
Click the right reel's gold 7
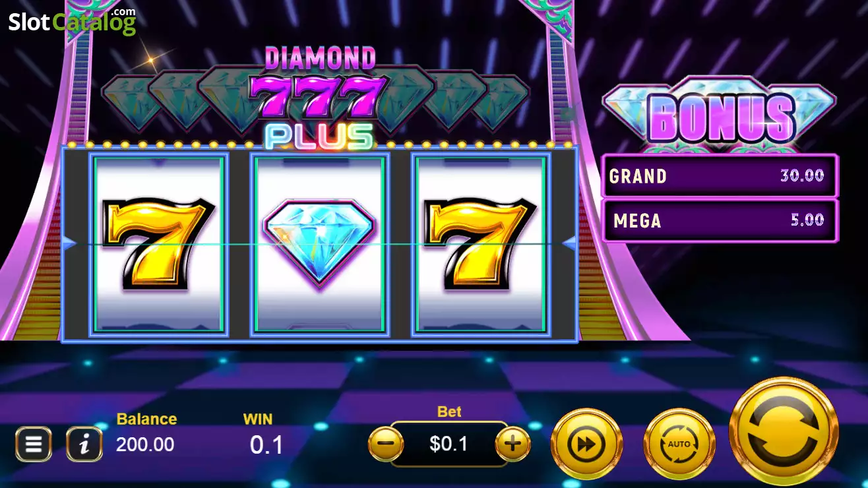480,245
